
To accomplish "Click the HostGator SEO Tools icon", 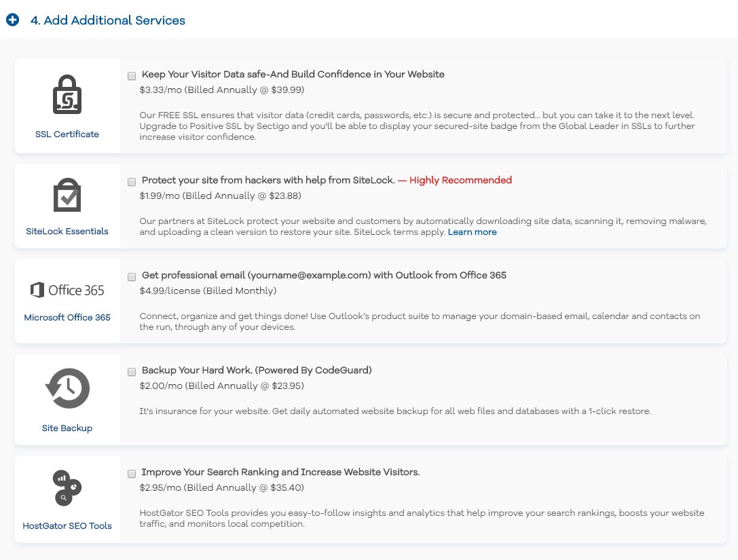I will [x=67, y=488].
